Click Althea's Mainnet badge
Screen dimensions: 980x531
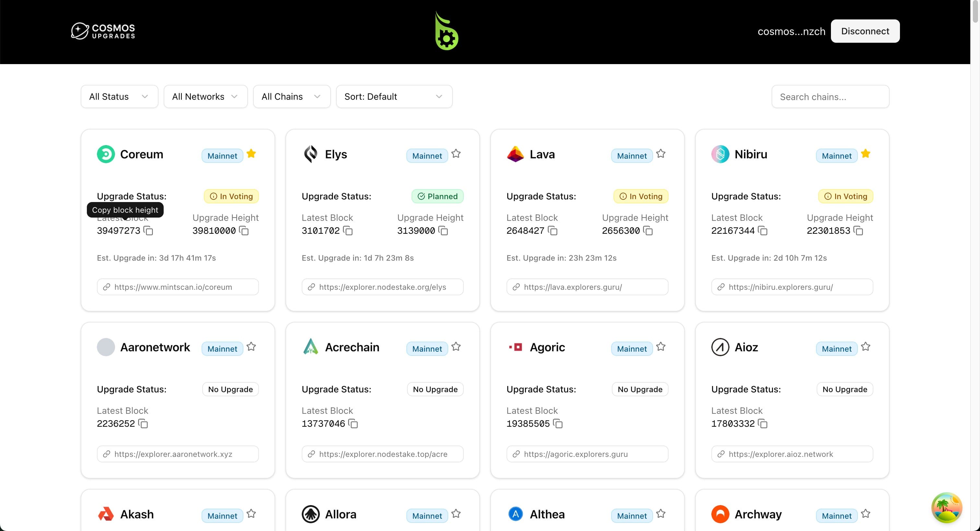coord(632,515)
